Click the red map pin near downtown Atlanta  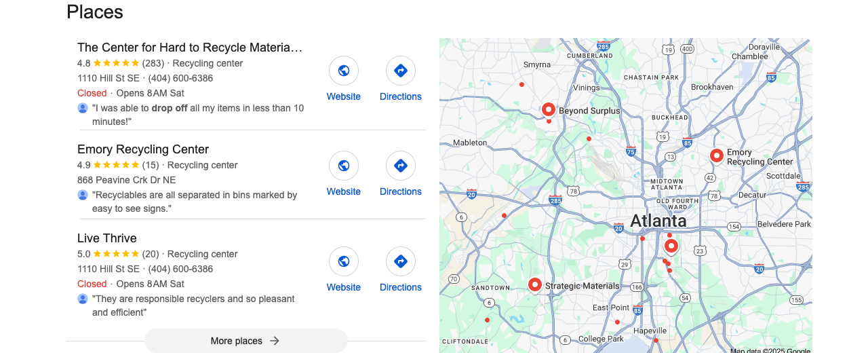671,246
